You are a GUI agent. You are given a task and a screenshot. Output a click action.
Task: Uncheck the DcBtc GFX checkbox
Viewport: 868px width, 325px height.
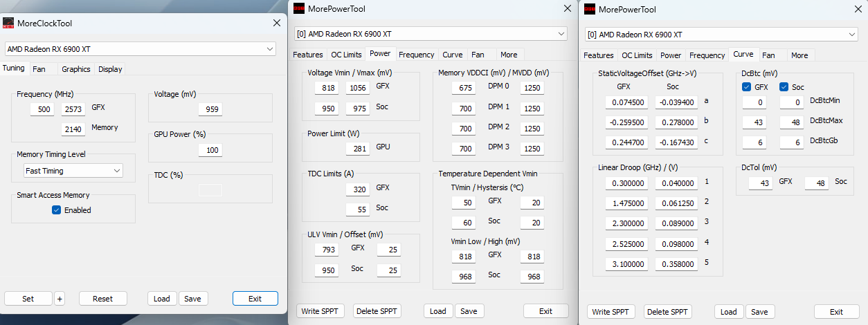tap(747, 87)
